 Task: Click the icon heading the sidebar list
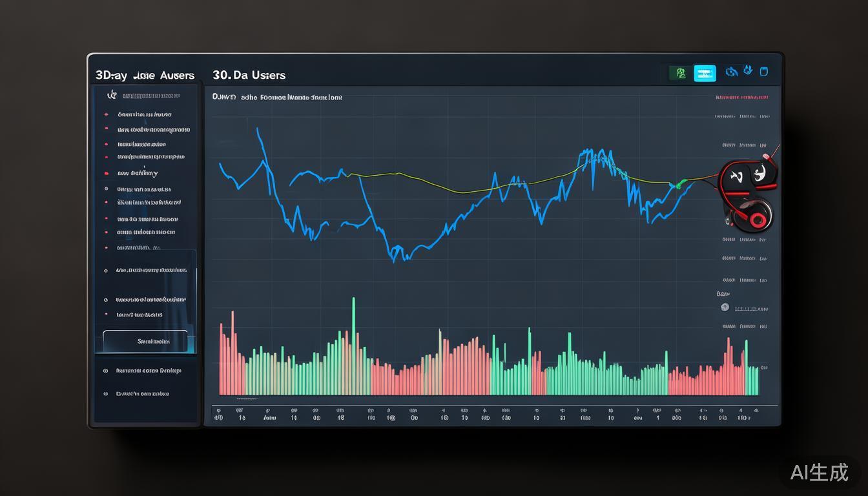coord(112,95)
